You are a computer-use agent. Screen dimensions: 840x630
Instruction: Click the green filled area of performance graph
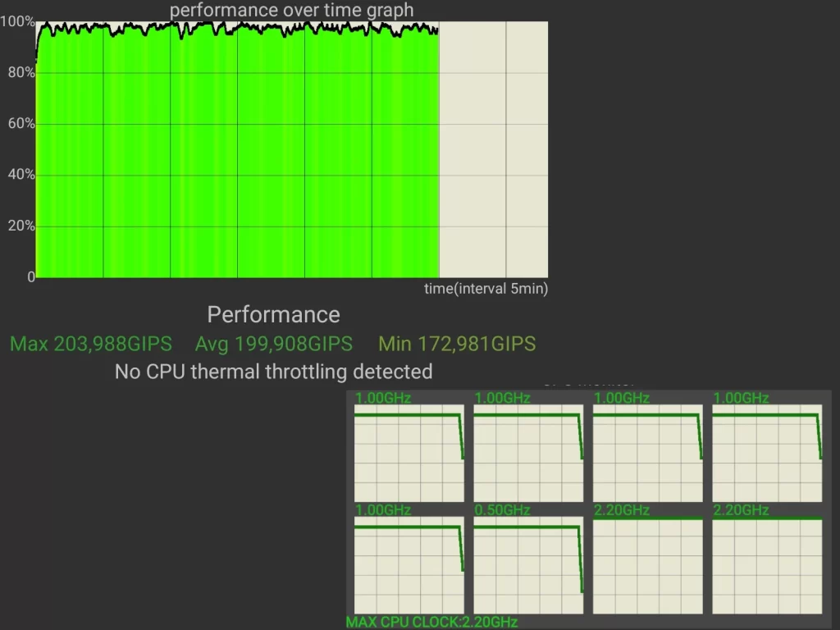238,164
